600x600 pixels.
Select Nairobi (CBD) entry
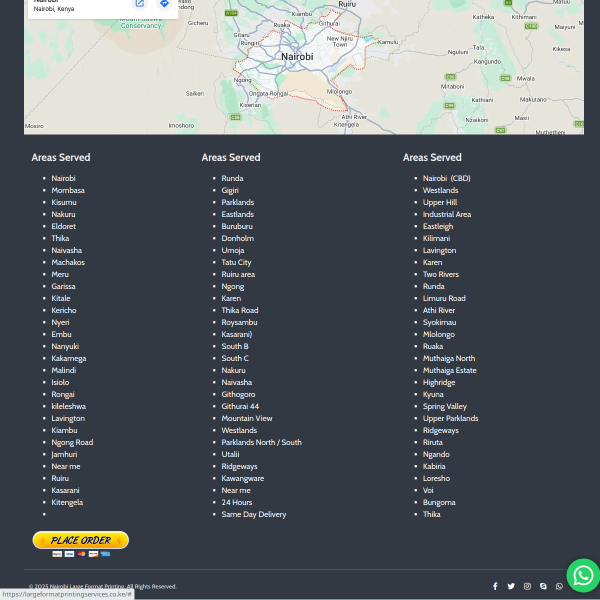(x=447, y=178)
